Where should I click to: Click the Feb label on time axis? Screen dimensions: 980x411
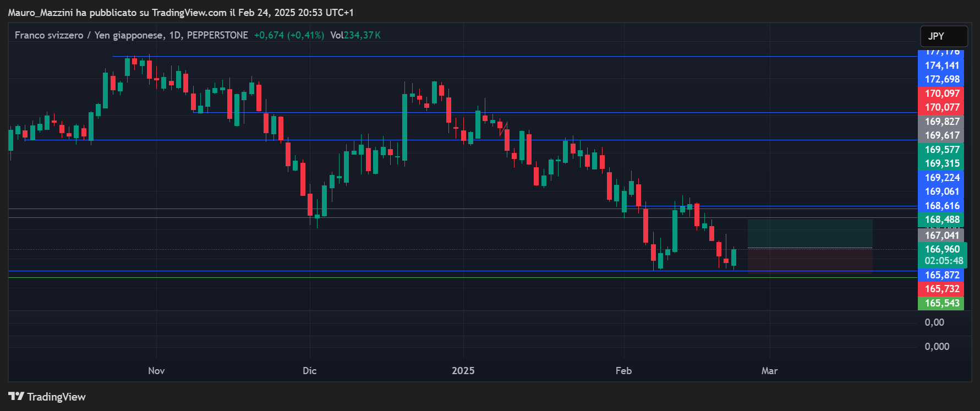624,371
